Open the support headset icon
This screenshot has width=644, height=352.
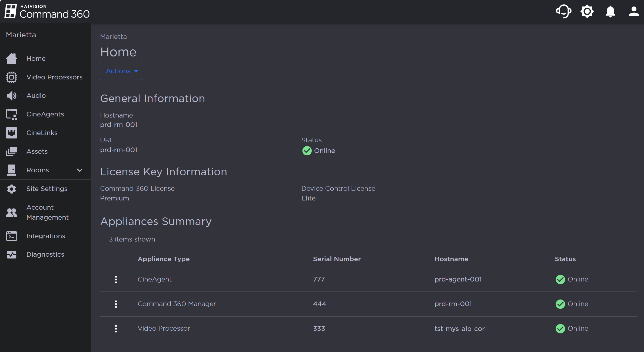pos(563,12)
